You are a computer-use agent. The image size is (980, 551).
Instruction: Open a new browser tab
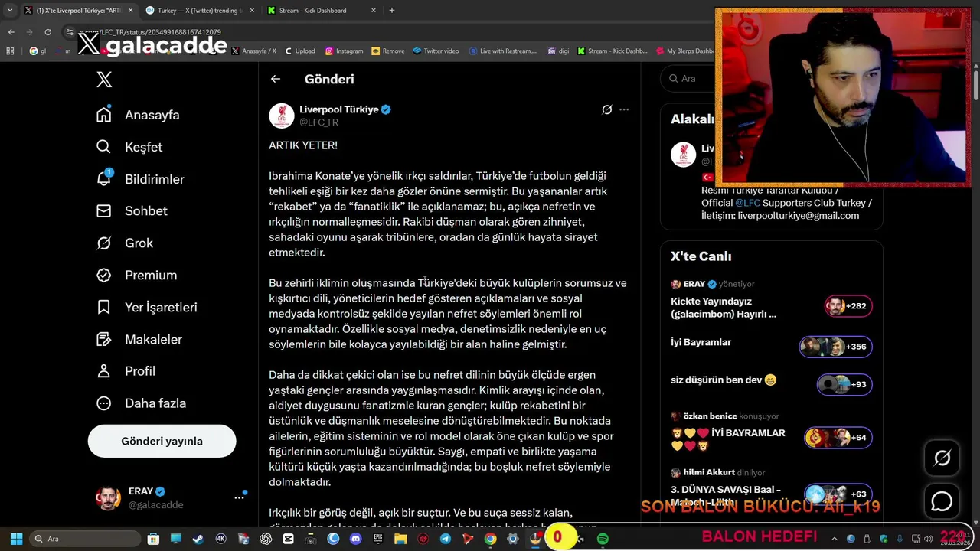tap(392, 11)
